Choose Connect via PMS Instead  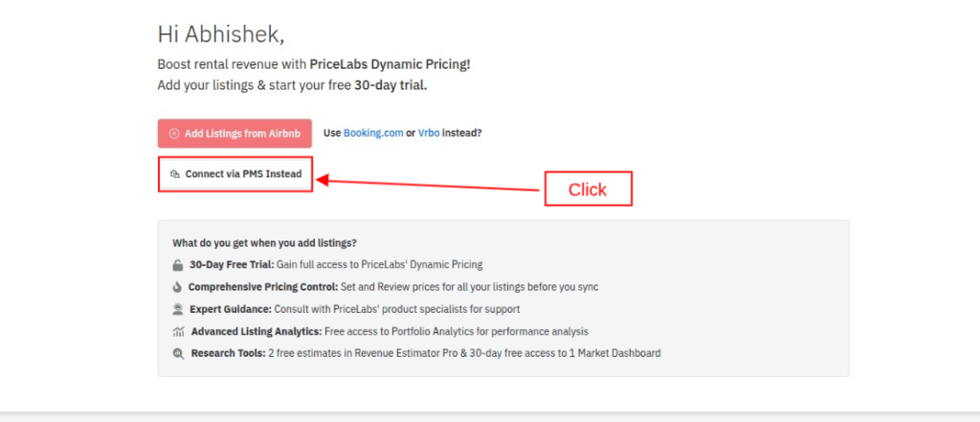pyautogui.click(x=242, y=174)
